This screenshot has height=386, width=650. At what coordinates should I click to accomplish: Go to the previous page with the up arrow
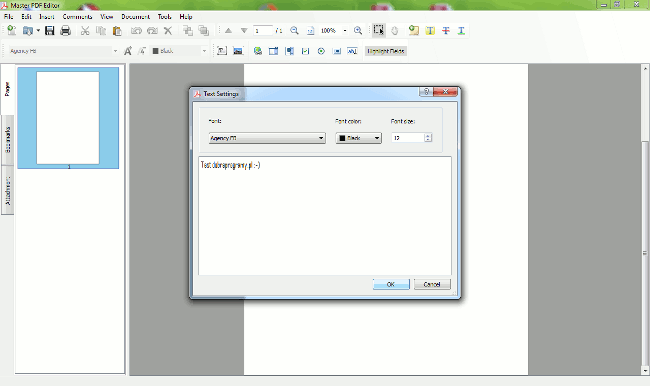click(x=228, y=30)
